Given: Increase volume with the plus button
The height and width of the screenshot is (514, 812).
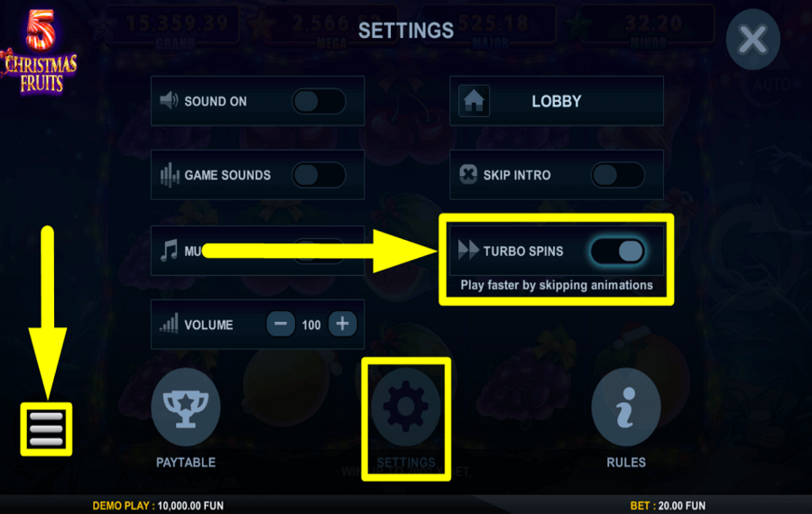Looking at the screenshot, I should (342, 324).
